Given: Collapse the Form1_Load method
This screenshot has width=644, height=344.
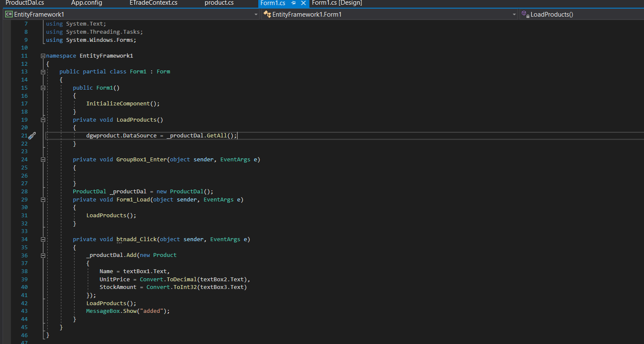Looking at the screenshot, I should (43, 200).
